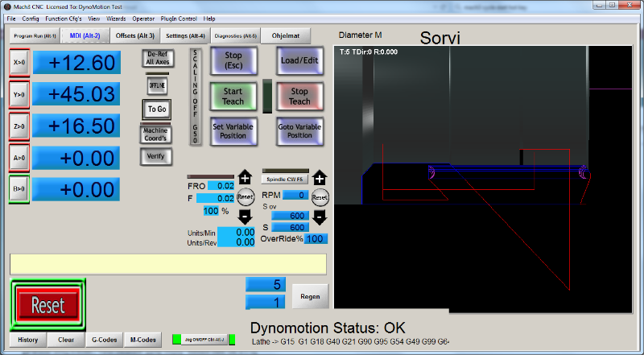Switch to the Offsets (Alt 3) tab
The image size is (644, 355).
[x=135, y=35]
